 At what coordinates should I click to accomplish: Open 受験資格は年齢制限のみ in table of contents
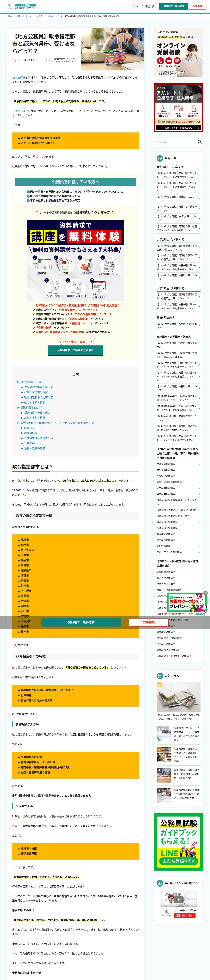38,438
